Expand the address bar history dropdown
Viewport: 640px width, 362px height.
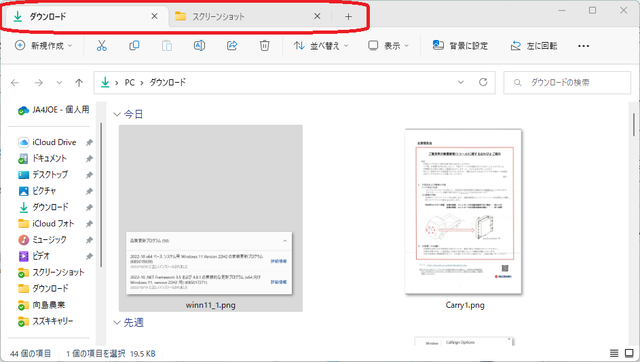coord(460,82)
